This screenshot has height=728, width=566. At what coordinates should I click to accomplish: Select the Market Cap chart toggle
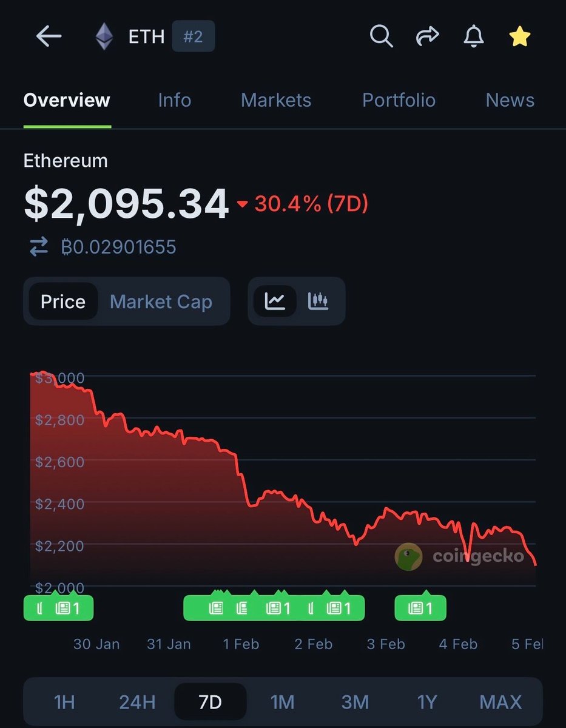coord(161,302)
